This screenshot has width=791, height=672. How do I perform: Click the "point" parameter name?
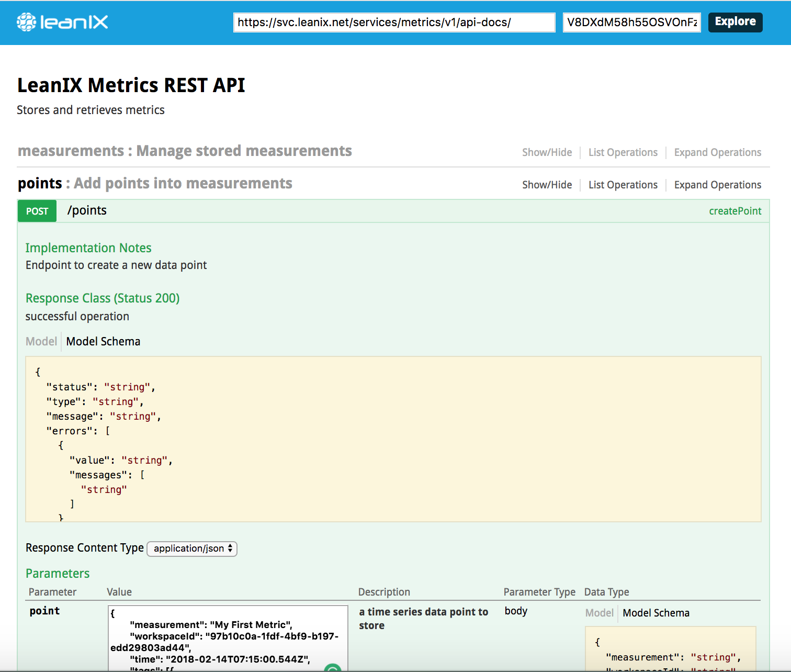pyautogui.click(x=44, y=611)
